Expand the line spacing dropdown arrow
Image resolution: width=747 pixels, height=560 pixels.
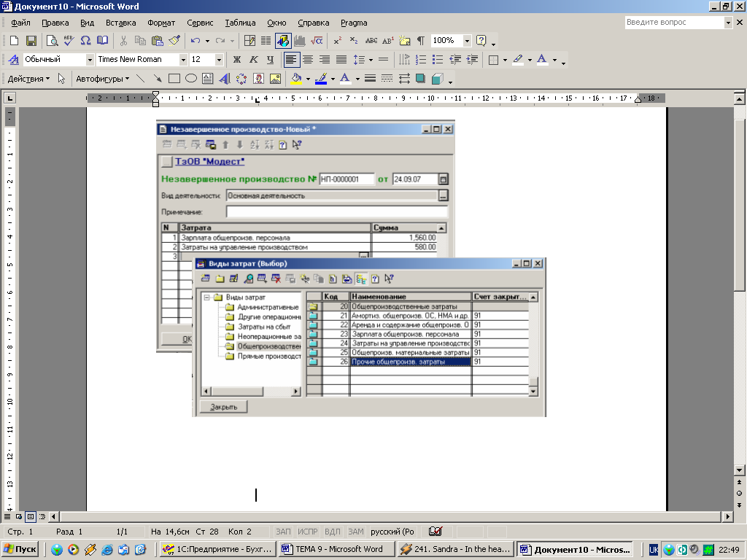click(x=371, y=60)
